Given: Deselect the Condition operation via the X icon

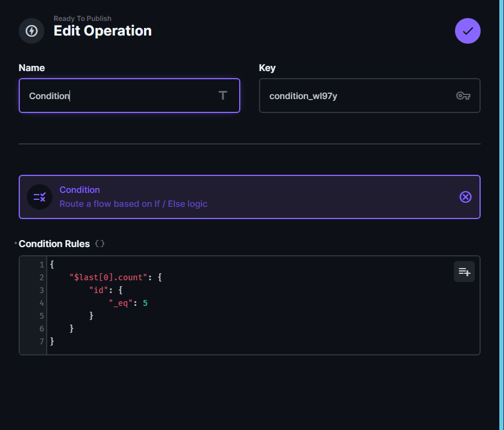Looking at the screenshot, I should click(x=465, y=197).
